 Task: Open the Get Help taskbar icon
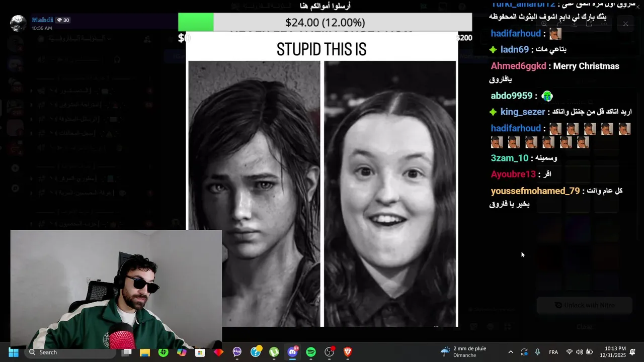tap(256, 352)
